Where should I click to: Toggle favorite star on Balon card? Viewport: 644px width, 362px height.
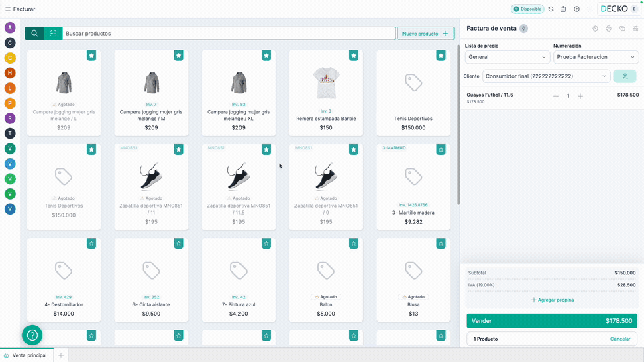[354, 244]
